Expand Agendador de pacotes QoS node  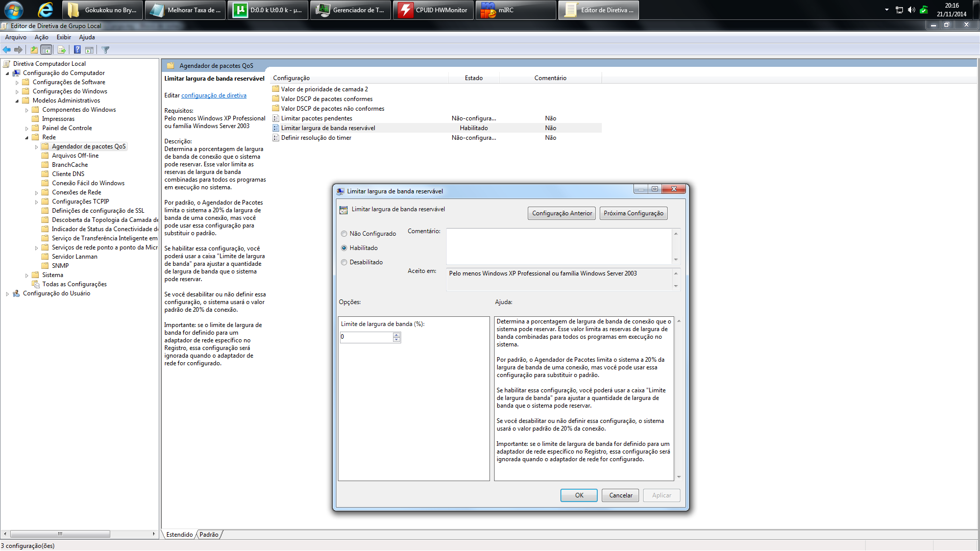36,147
